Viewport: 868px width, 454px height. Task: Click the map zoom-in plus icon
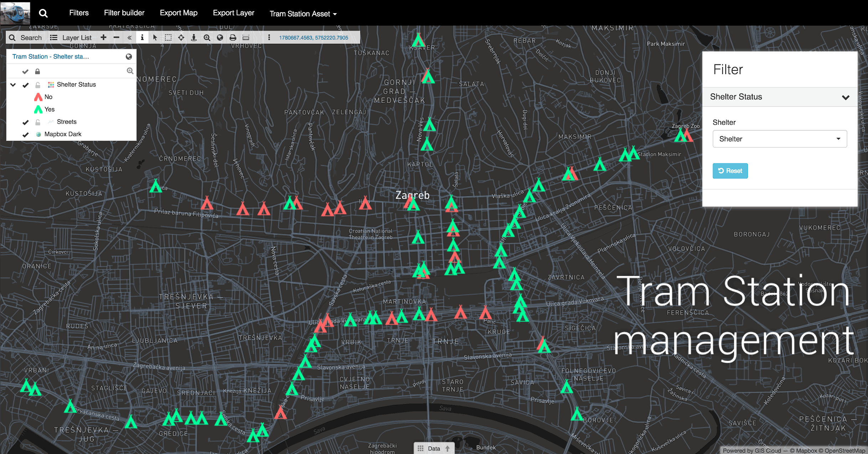104,37
